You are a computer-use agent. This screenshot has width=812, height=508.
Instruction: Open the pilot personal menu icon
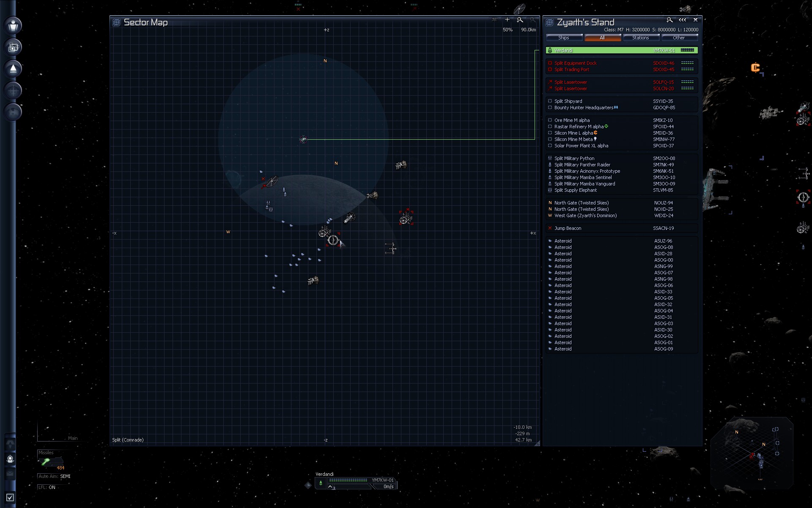(13, 25)
